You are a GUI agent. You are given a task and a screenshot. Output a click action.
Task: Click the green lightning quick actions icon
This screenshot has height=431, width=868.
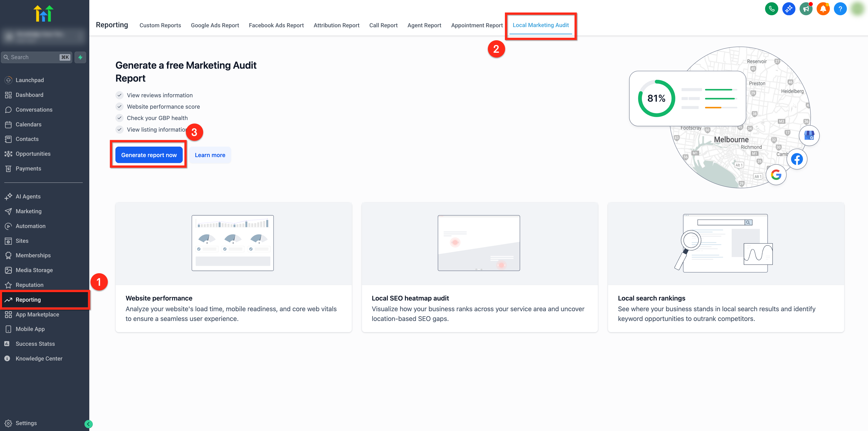point(80,57)
